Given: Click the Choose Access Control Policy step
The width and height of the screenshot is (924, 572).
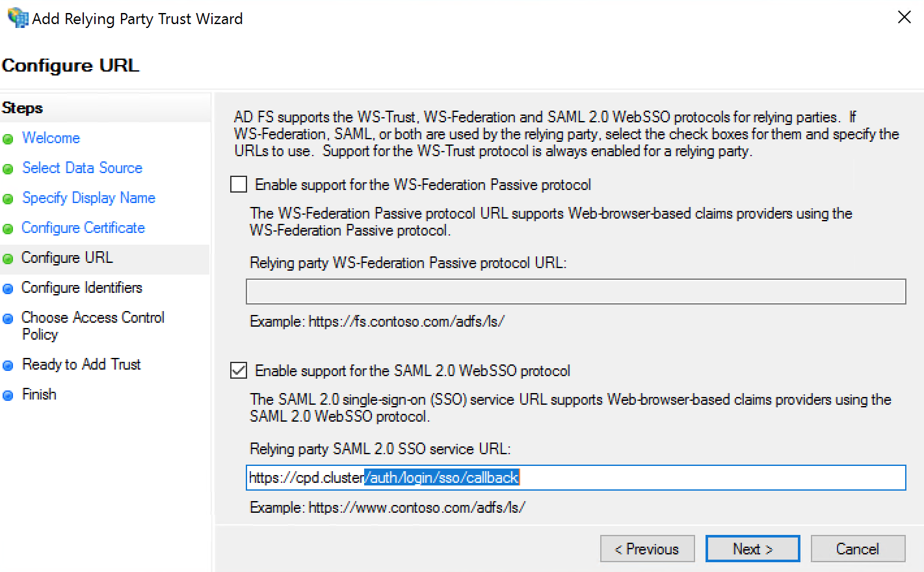Looking at the screenshot, I should (93, 325).
